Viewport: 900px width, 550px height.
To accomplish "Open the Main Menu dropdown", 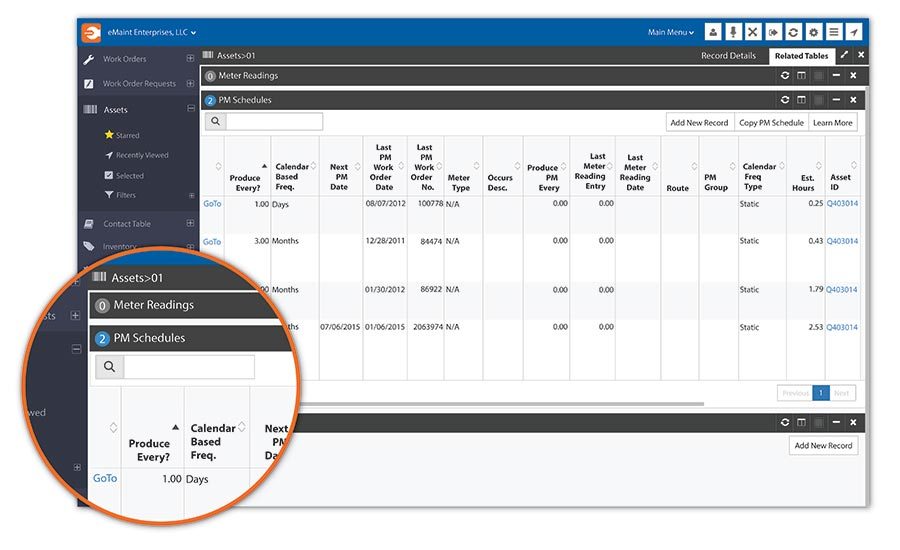I will 671,32.
